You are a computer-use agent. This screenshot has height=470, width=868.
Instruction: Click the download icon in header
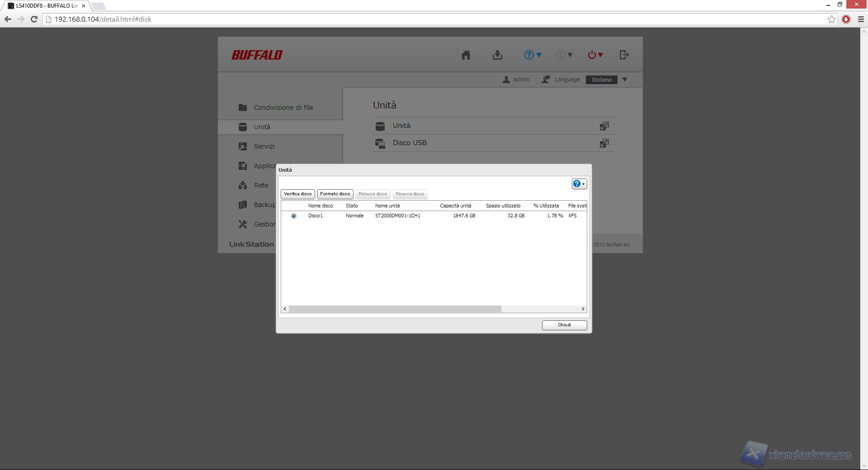pyautogui.click(x=497, y=55)
